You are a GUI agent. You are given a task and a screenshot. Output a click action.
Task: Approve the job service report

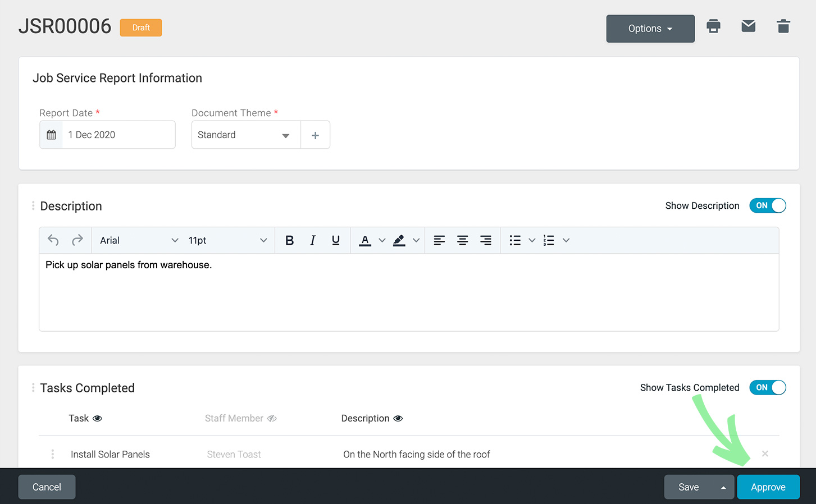(768, 487)
